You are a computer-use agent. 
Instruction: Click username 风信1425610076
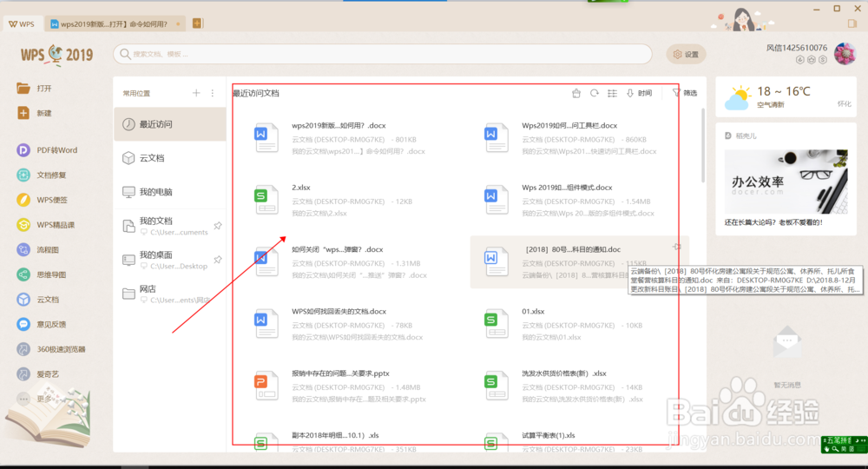[797, 48]
